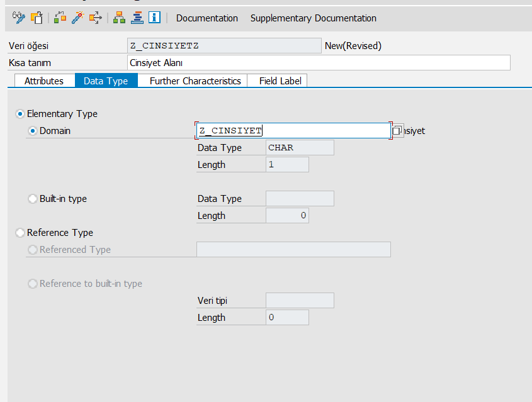This screenshot has width=532, height=402.
Task: Go to the Field Label tab
Action: click(x=280, y=81)
